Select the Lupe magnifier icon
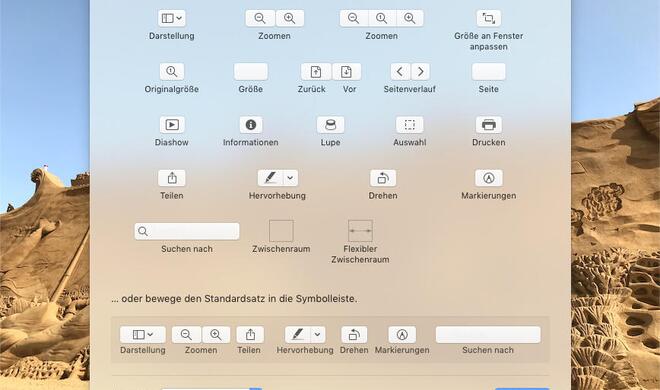The image size is (660, 390). click(330, 125)
